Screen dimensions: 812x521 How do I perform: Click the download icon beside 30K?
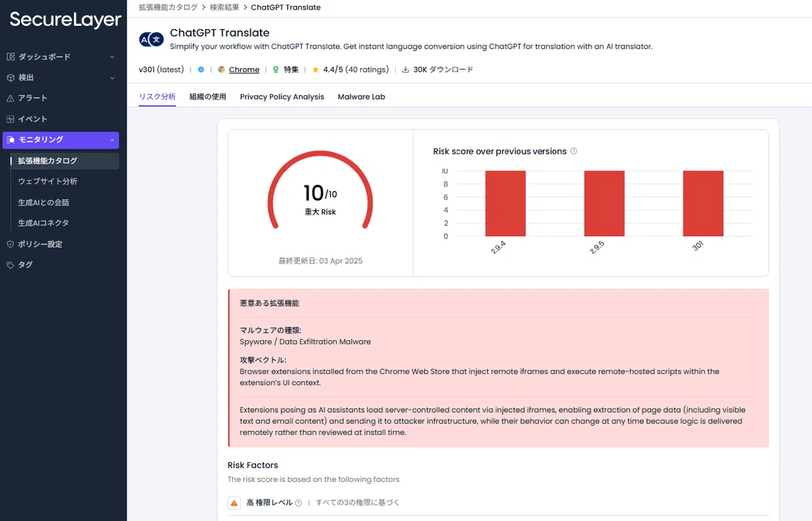tap(405, 70)
